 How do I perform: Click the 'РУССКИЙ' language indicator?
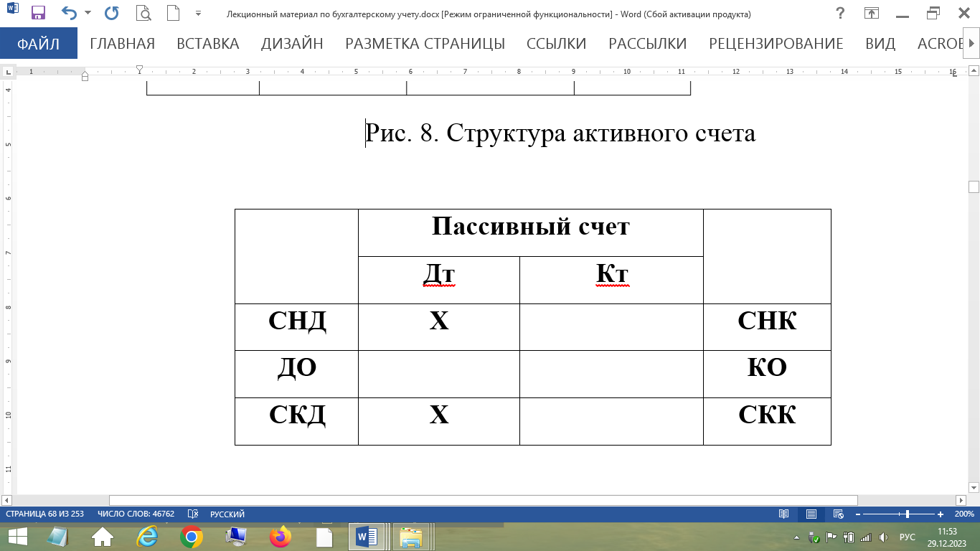coord(227,514)
